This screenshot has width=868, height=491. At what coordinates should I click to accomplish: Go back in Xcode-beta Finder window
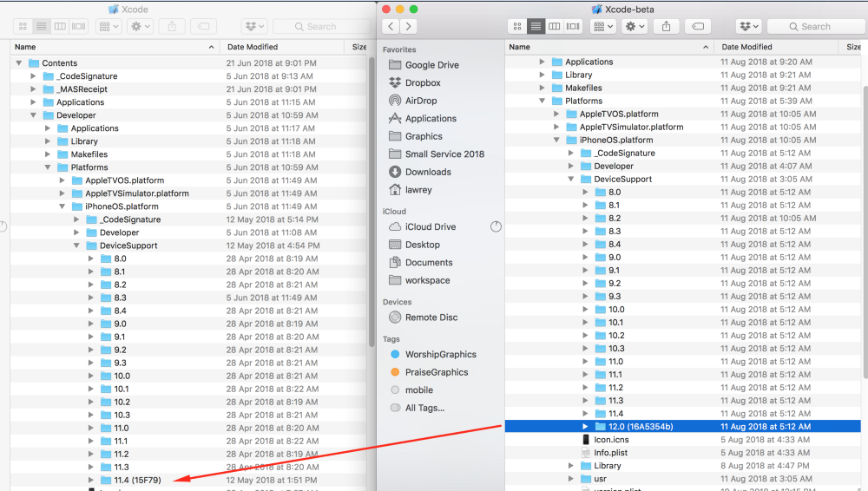[x=391, y=26]
